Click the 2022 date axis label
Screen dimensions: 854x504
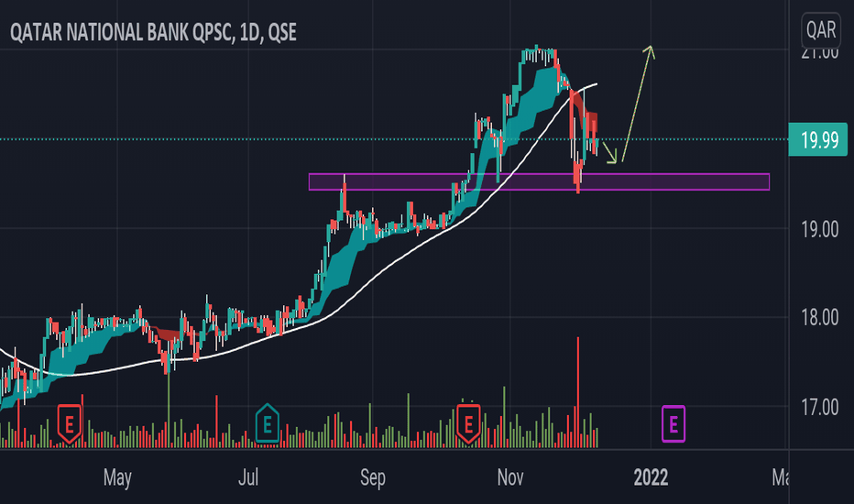click(x=651, y=477)
